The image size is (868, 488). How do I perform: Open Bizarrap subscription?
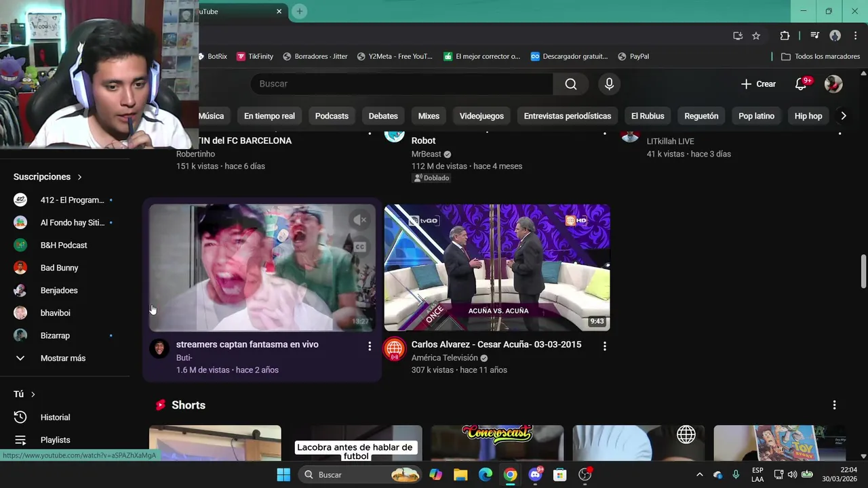point(64,335)
